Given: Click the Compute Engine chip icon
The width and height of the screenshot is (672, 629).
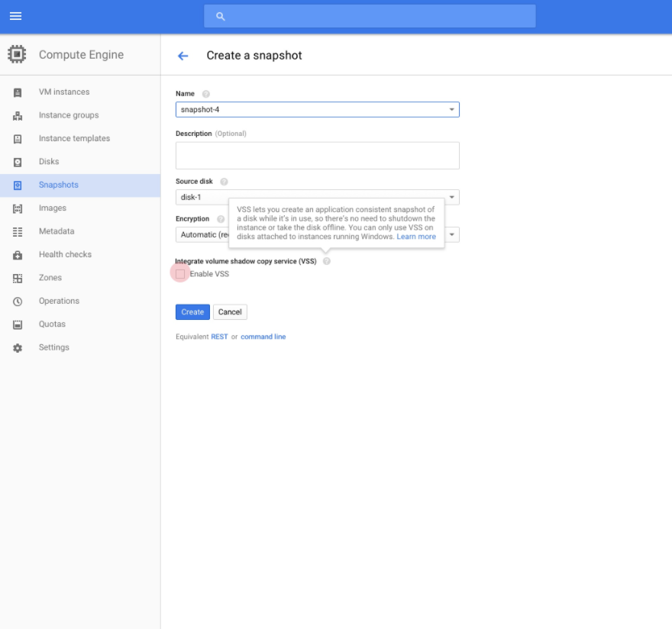Looking at the screenshot, I should [17, 55].
